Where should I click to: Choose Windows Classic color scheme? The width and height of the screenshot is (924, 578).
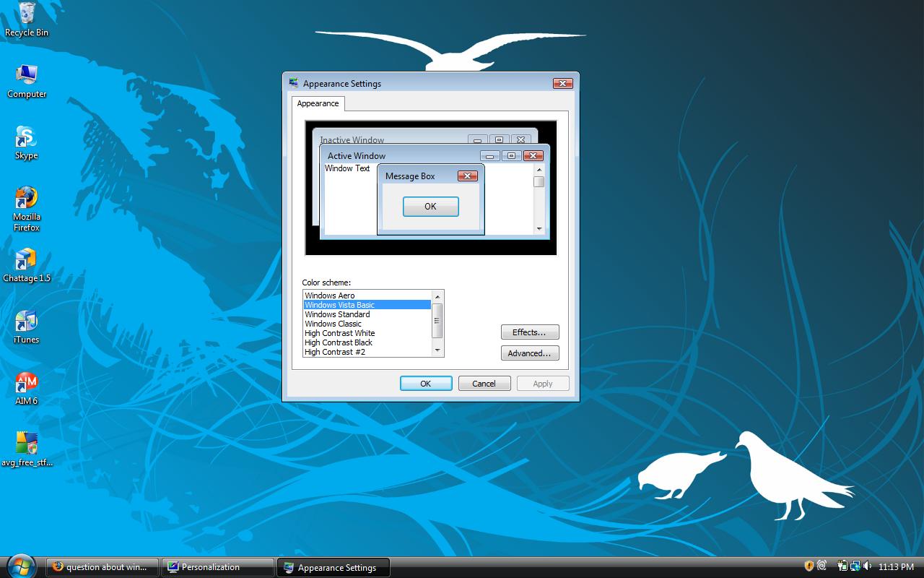367,324
